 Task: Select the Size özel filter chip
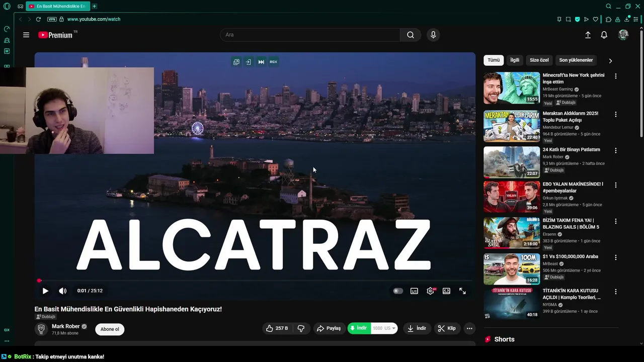[x=539, y=60]
